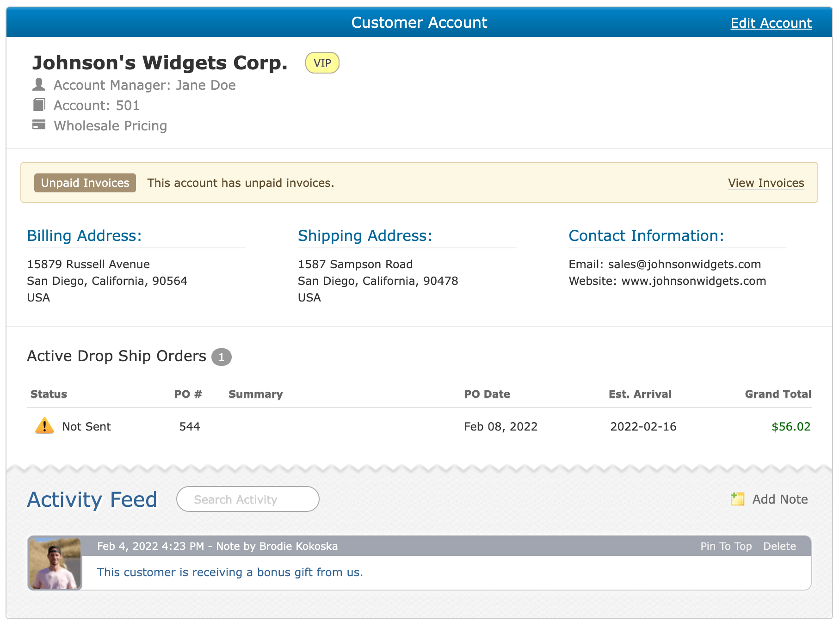Click Brodie Kokoska's profile photo
Viewport: 840px width, 628px height.
(x=55, y=563)
